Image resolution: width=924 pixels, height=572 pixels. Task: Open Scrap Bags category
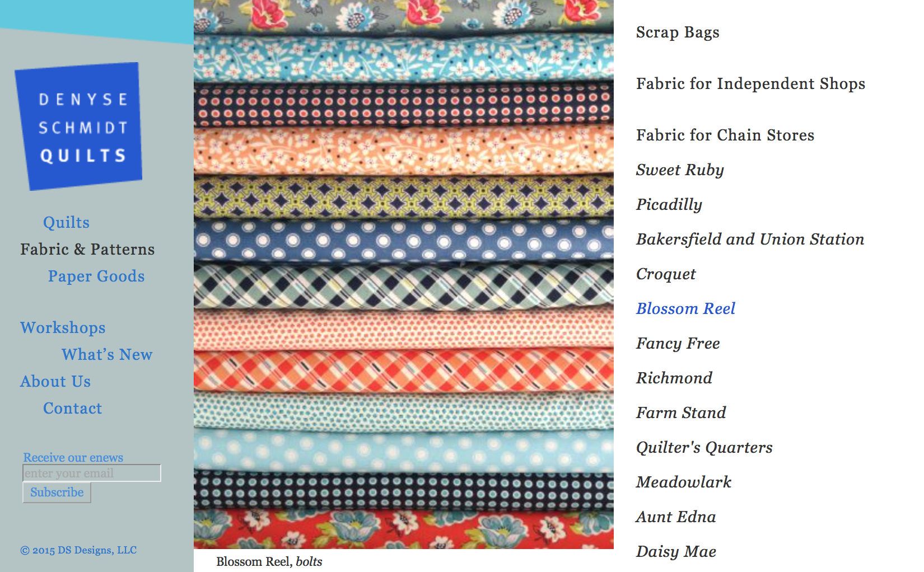click(x=678, y=32)
